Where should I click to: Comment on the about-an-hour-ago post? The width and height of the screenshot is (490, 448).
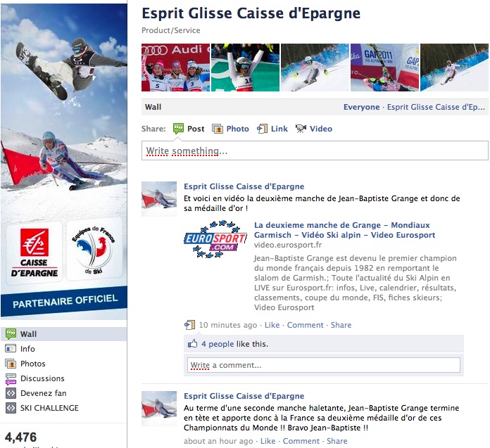point(301,441)
